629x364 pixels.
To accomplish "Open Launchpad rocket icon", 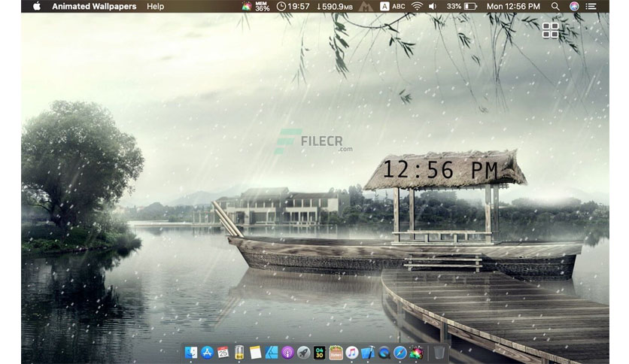I will [303, 353].
